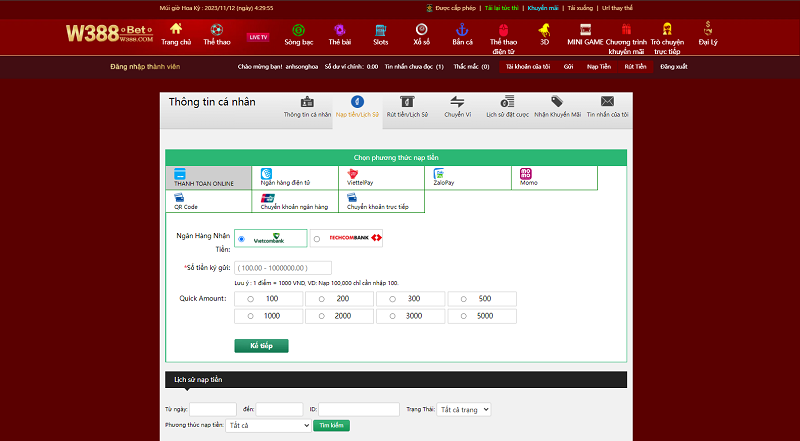Image resolution: width=800 pixels, height=441 pixels.
Task: Click the Được cấp phép license icon
Action: (x=430, y=8)
